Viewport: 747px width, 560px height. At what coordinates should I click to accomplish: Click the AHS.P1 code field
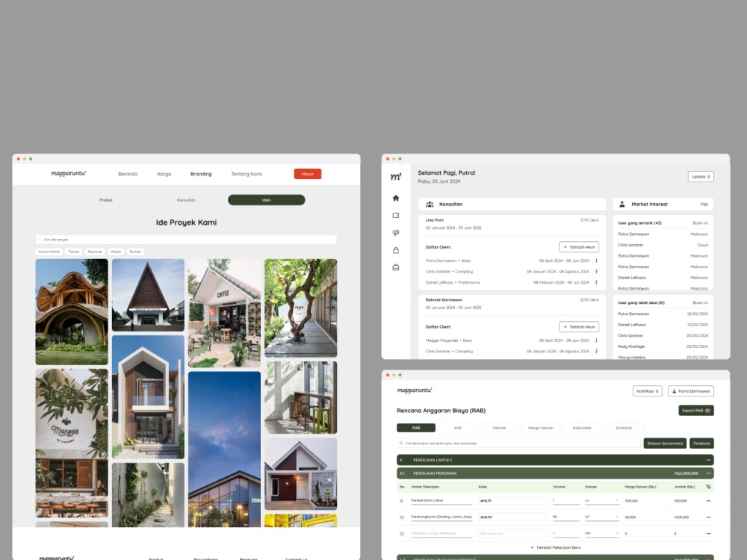(x=512, y=501)
